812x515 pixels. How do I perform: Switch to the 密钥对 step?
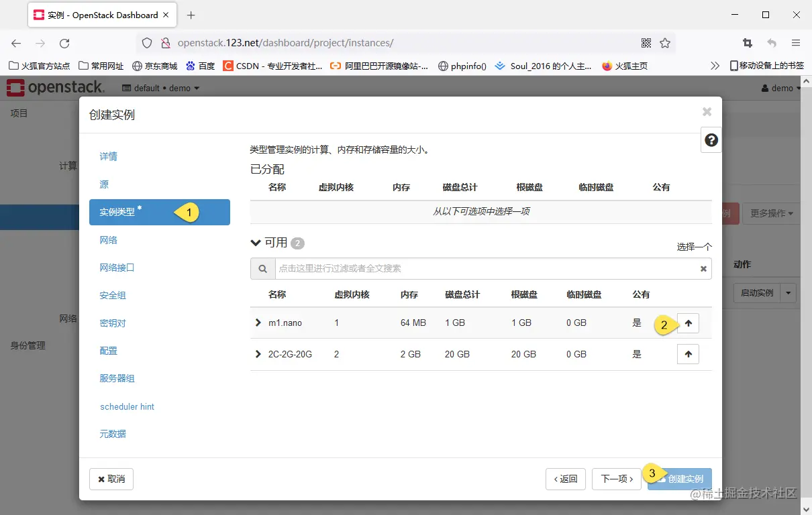pos(113,323)
